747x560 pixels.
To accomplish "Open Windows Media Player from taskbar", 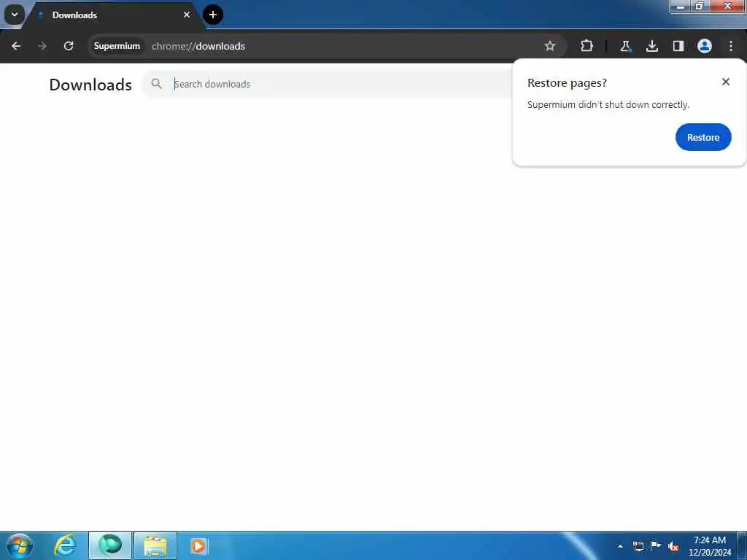I will coord(198,545).
